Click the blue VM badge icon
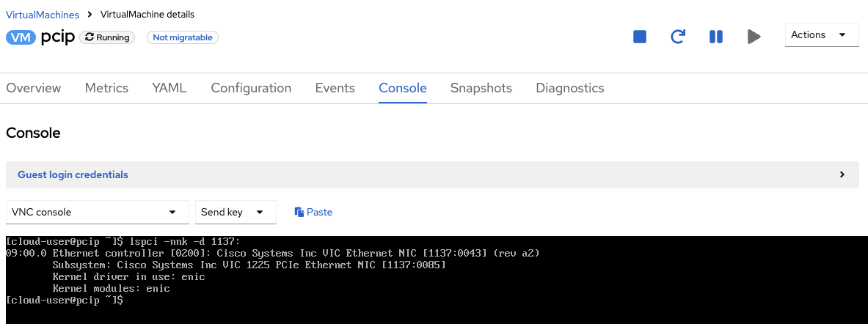This screenshot has height=324, width=868. coord(21,37)
